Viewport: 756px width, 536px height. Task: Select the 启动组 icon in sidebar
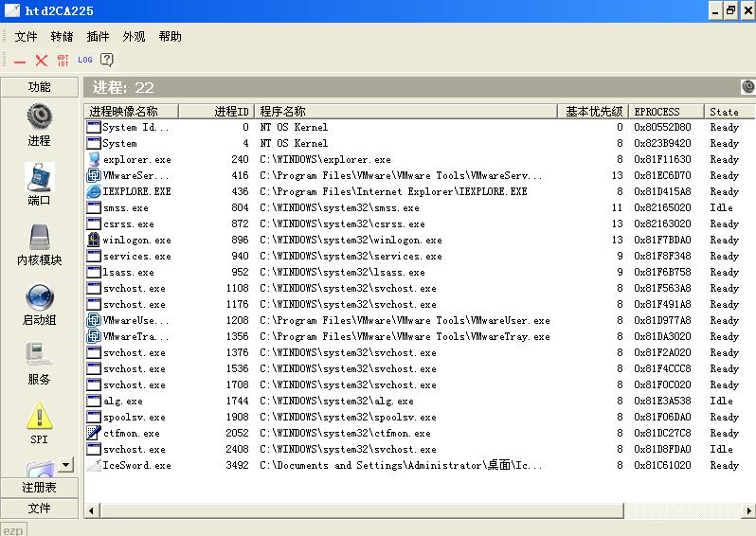[39, 297]
